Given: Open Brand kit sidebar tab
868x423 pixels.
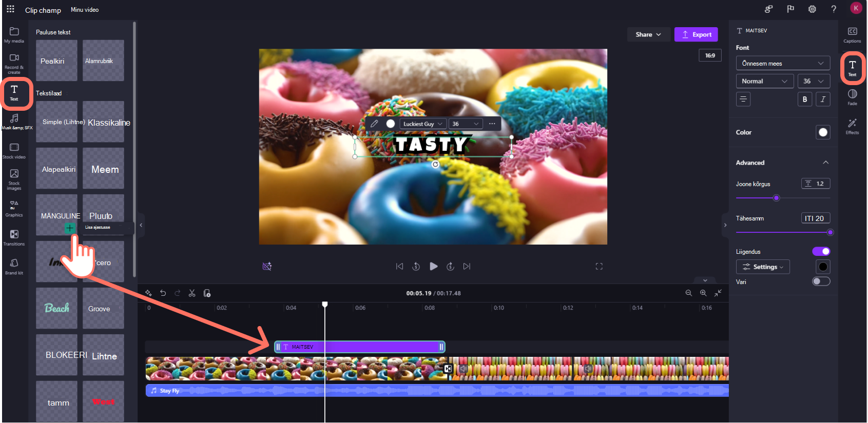Looking at the screenshot, I should (x=14, y=267).
